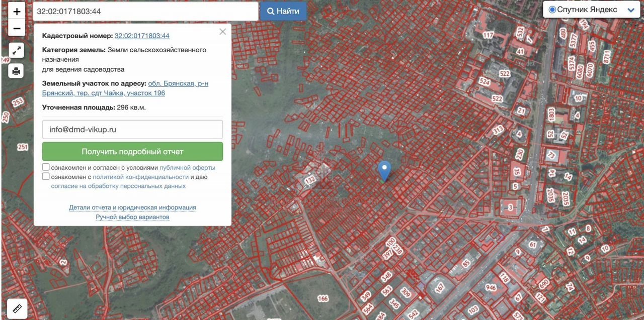Click Ручной выбор вариантов link
This screenshot has width=644, height=320.
click(x=132, y=217)
